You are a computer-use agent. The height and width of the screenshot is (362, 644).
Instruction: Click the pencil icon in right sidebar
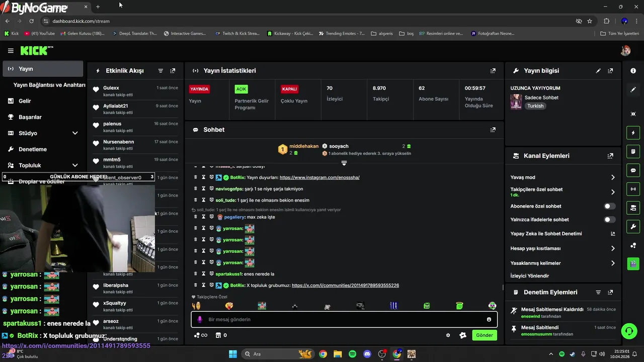(633, 89)
